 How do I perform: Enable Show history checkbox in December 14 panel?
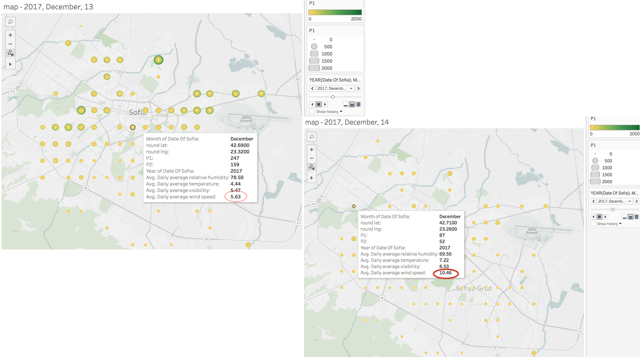pos(593,224)
